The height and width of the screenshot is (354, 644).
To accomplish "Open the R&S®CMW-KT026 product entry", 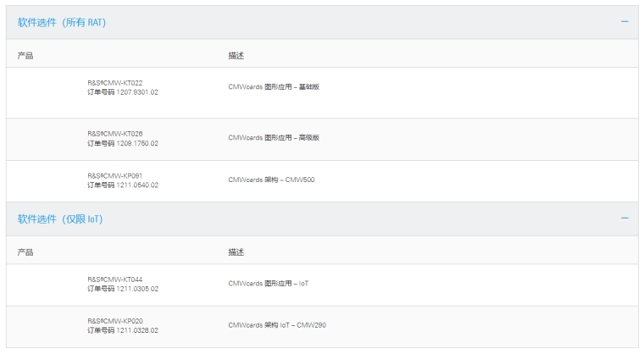I will point(115,134).
